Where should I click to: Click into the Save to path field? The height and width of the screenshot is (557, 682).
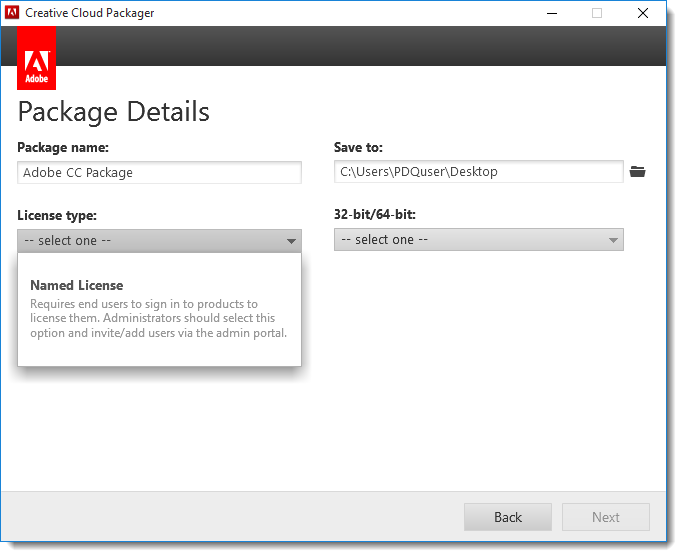[x=478, y=172]
